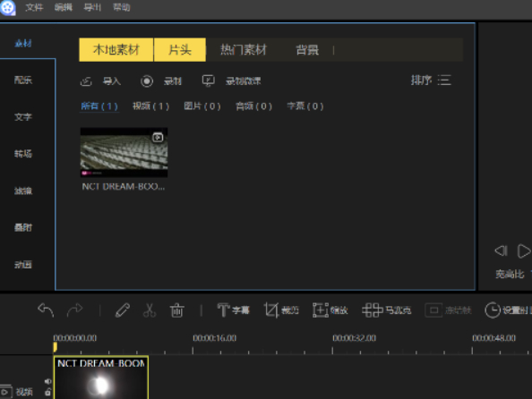Click the 导入 import button

pos(100,81)
